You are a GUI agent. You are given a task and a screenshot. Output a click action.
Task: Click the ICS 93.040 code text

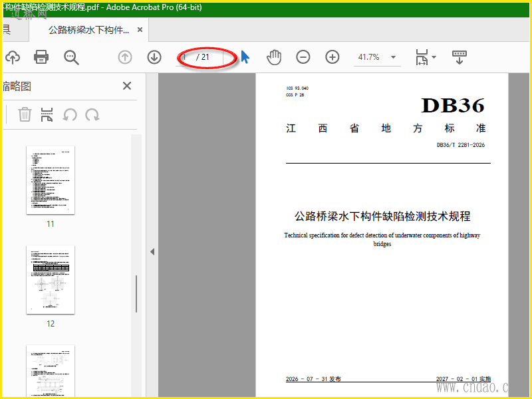[x=297, y=88]
